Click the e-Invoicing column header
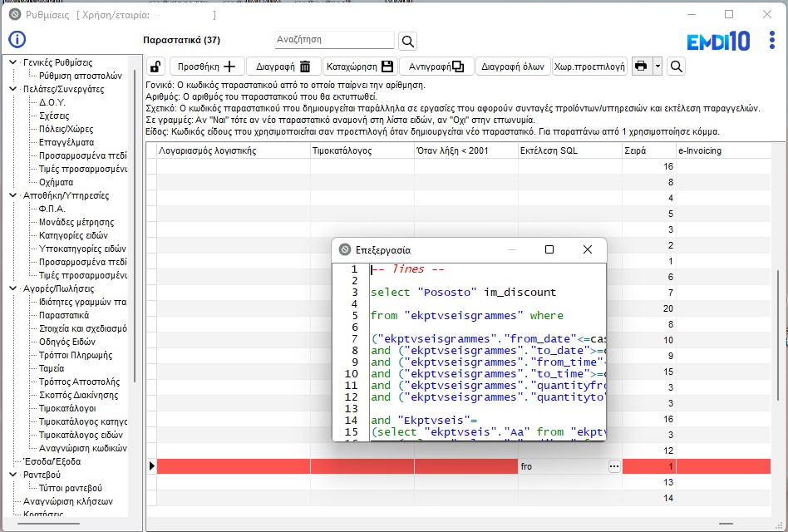 pyautogui.click(x=723, y=150)
